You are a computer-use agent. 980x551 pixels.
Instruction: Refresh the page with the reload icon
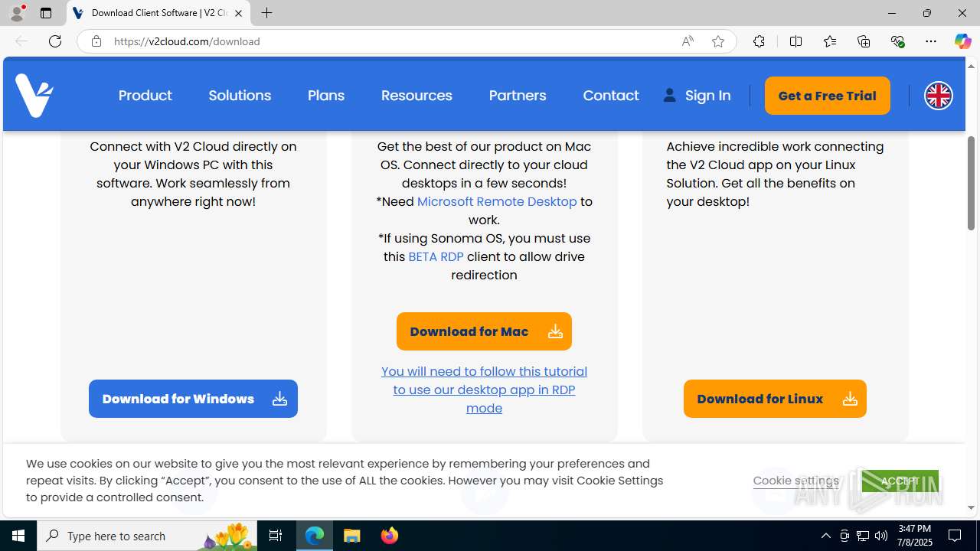point(55,41)
